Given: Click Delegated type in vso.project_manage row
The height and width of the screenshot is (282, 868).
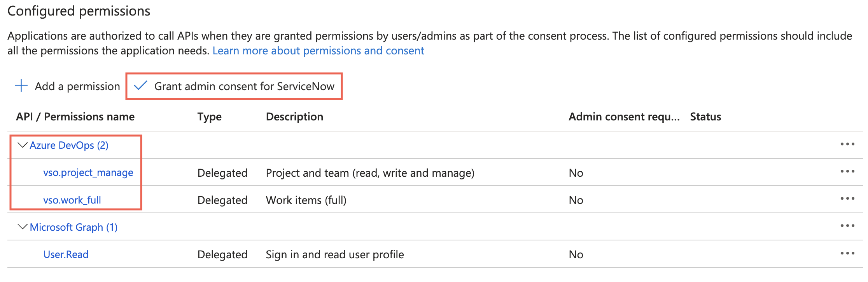Looking at the screenshot, I should click(x=222, y=173).
